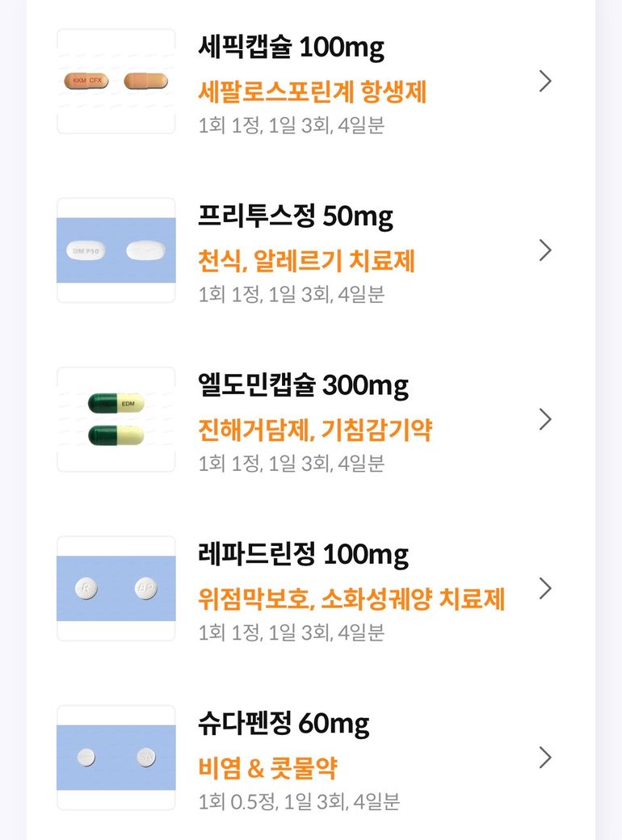Tap the 위점막보호, 소화성궤양 치료제 label
Image resolution: width=622 pixels, height=840 pixels.
coord(351,599)
